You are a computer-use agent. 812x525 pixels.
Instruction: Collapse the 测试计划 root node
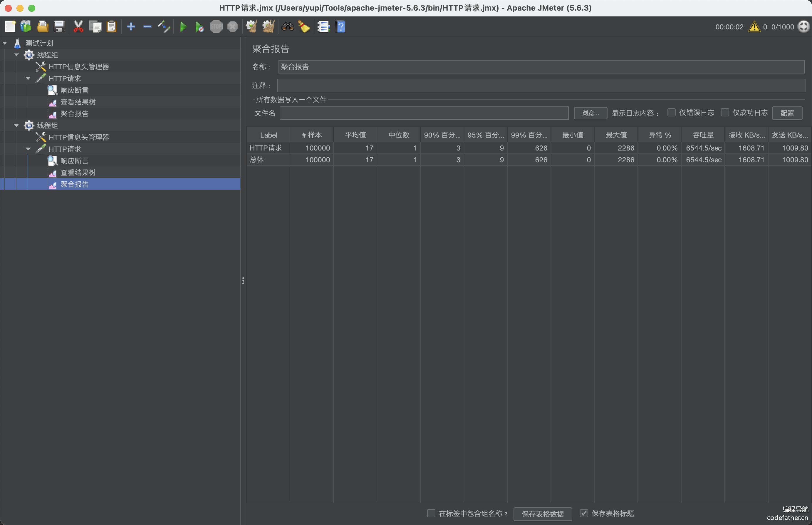tap(5, 43)
